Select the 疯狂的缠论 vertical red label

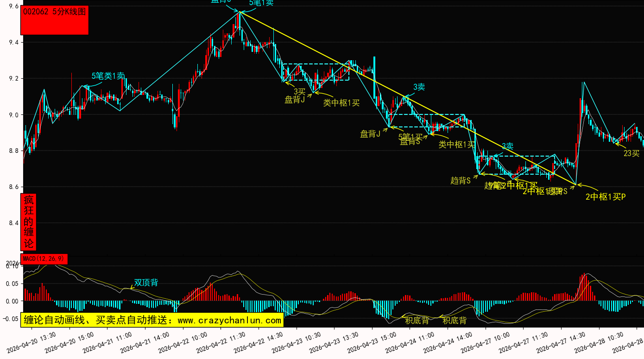pos(29,222)
